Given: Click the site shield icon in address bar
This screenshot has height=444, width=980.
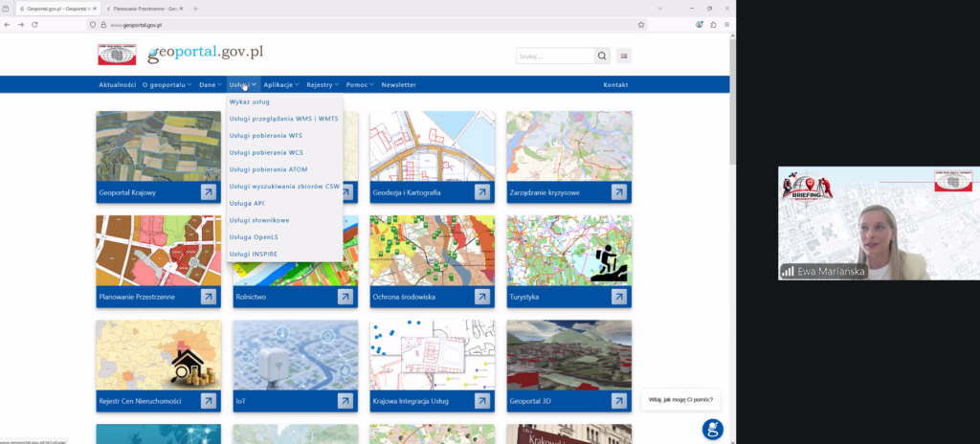Looking at the screenshot, I should 93,24.
